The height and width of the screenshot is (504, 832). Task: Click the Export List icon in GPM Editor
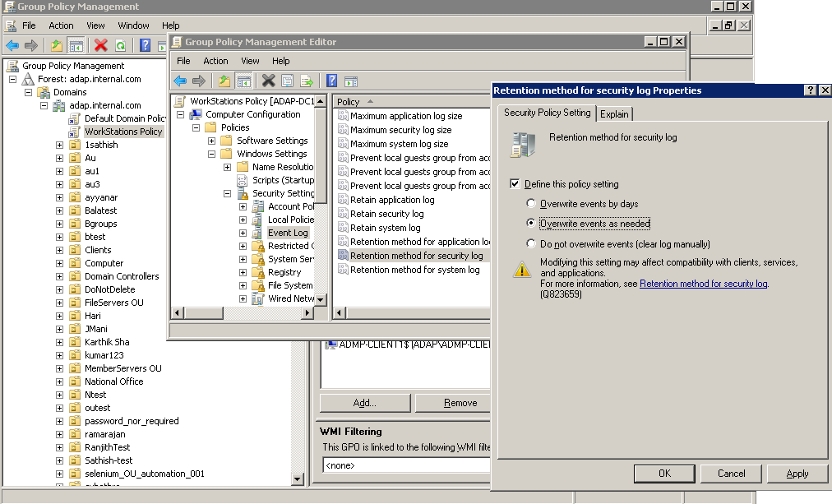[x=307, y=80]
